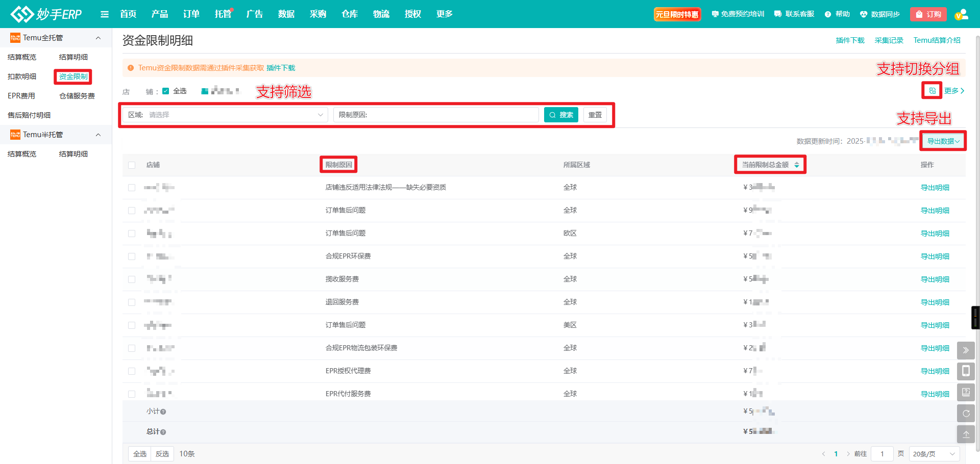Click the back-to-top arrow icon
The image size is (980, 464).
(966, 434)
